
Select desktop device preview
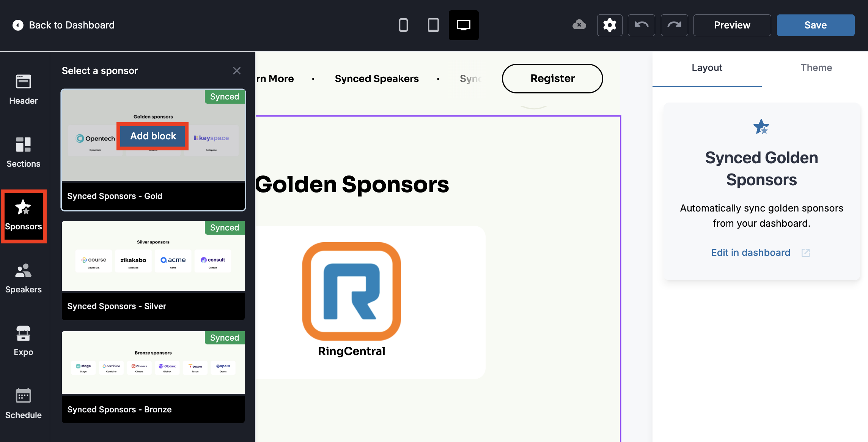pos(464,25)
